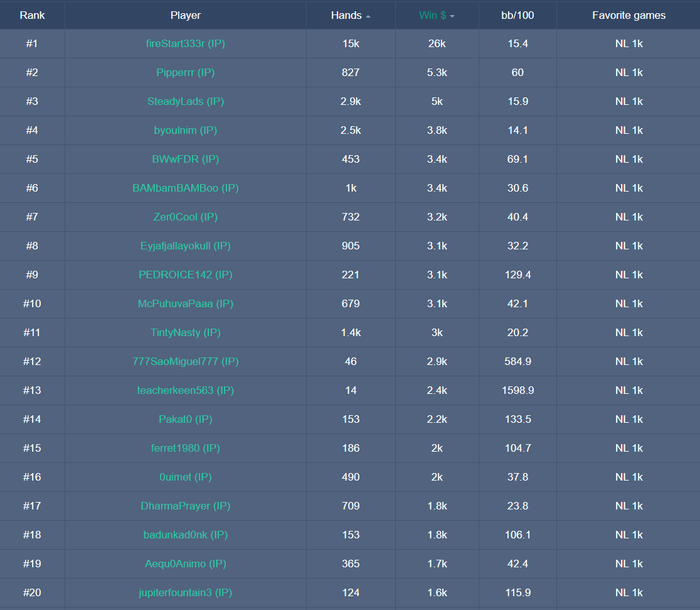Select NL 1k in TintyNasty row

(629, 333)
